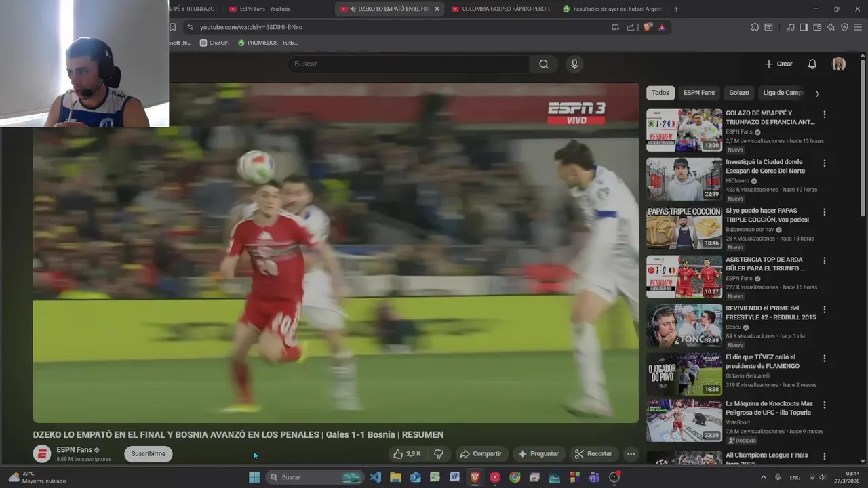The height and width of the screenshot is (488, 868).
Task: Open options for Tévez Flamengo video
Action: point(825,359)
